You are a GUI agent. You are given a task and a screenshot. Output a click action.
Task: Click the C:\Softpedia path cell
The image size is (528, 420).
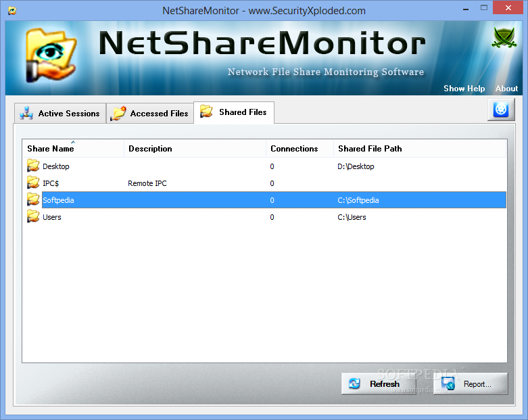pos(358,200)
